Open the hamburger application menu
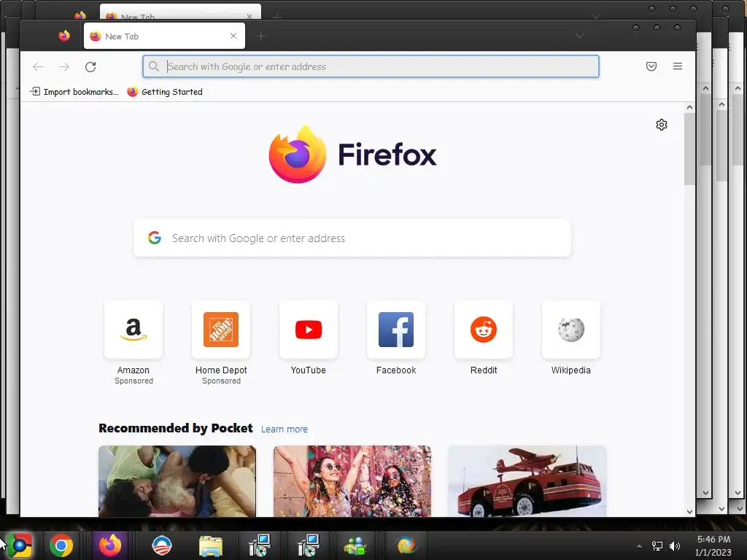This screenshot has height=560, width=747. 678,66
